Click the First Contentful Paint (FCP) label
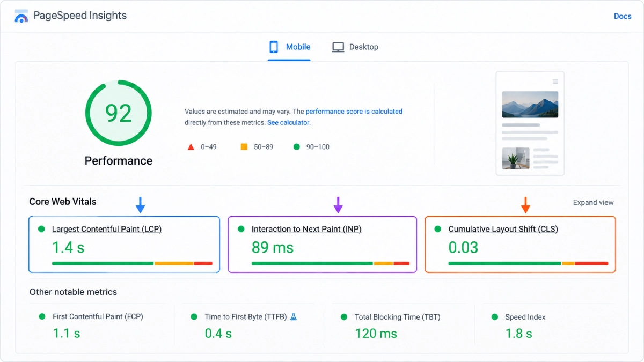The width and height of the screenshot is (644, 362). pyautogui.click(x=98, y=316)
